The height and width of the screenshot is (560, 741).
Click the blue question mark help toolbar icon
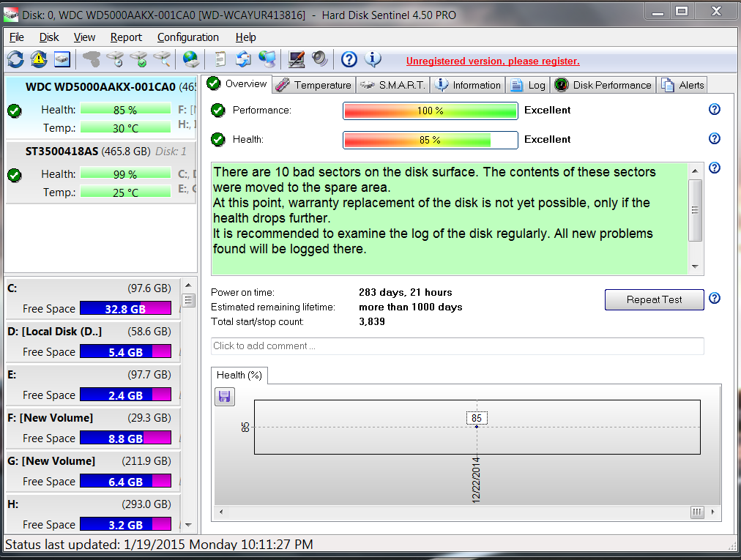coord(349,59)
